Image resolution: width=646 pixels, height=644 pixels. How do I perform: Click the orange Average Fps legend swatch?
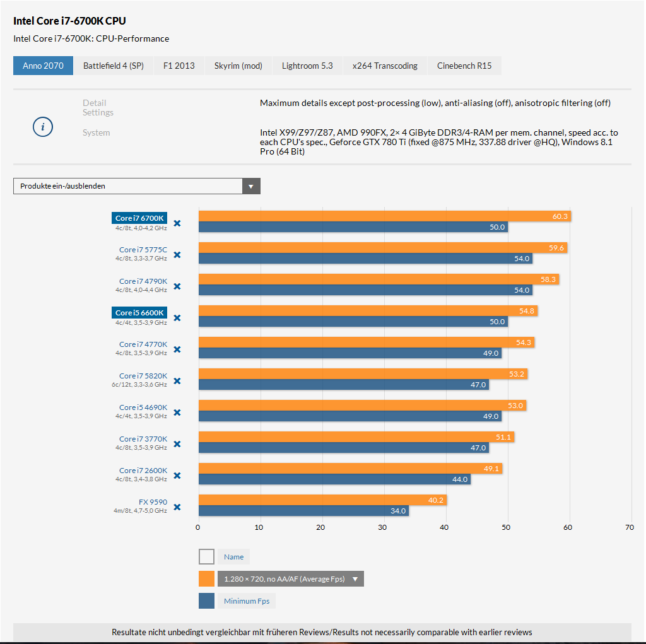(x=206, y=579)
